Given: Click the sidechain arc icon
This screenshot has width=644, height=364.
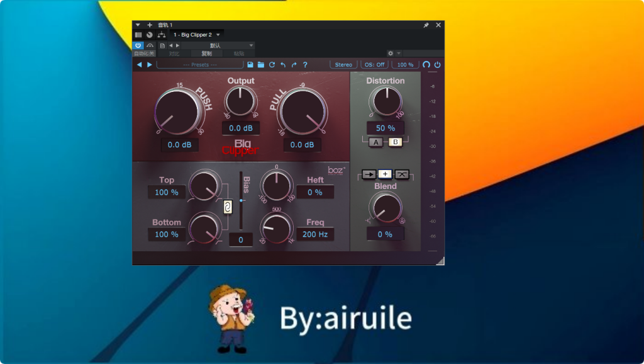Looking at the screenshot, I should click(150, 45).
